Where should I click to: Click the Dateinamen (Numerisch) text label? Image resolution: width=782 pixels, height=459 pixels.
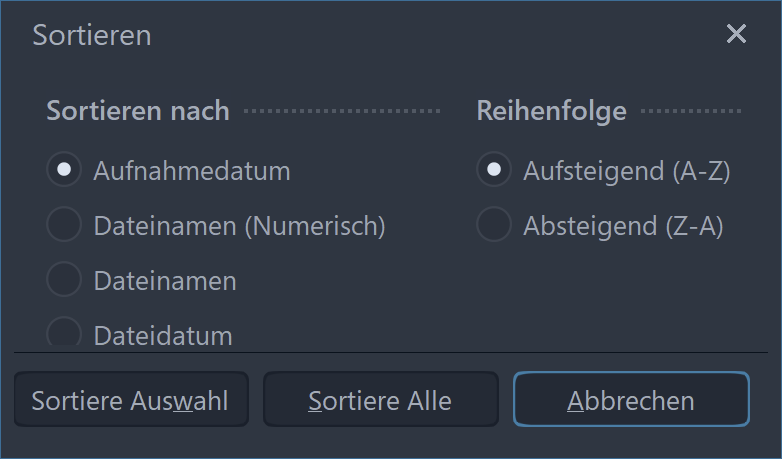[x=239, y=226]
